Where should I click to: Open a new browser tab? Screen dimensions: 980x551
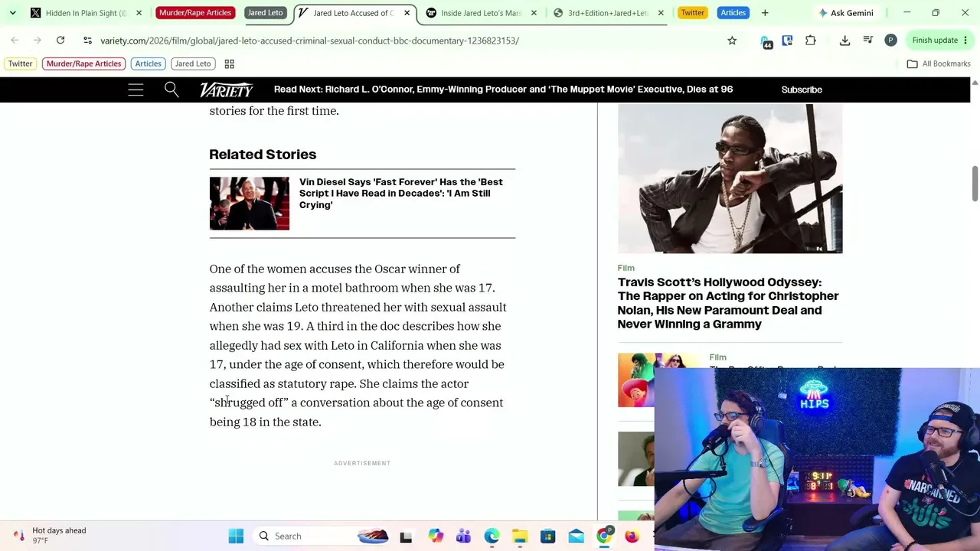pyautogui.click(x=765, y=13)
